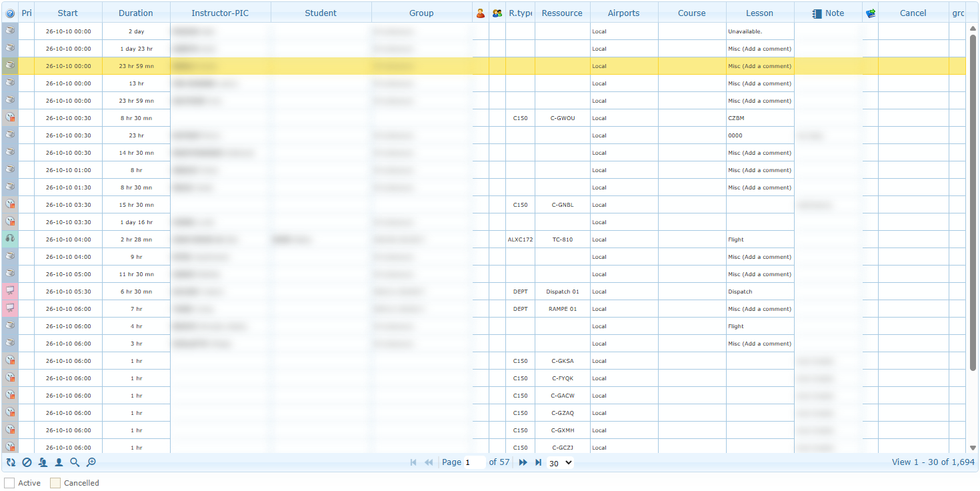Screen dimensions: 980x491
Task: Sort by the Instructor-PIC column header
Action: tap(220, 13)
